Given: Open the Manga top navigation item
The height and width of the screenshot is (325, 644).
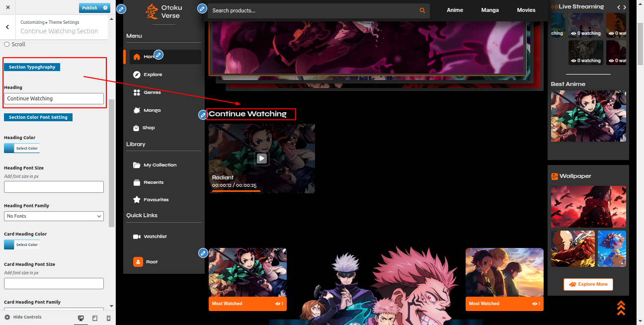Looking at the screenshot, I should [x=489, y=10].
